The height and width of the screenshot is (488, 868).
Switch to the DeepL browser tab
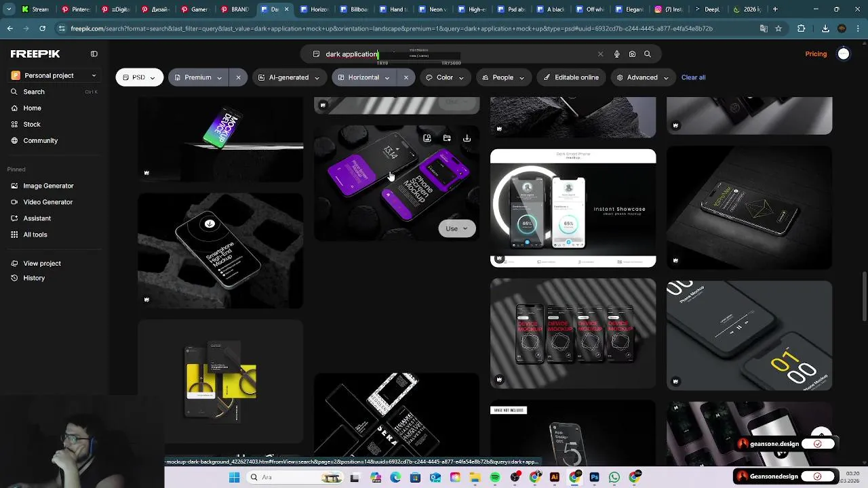(x=707, y=9)
